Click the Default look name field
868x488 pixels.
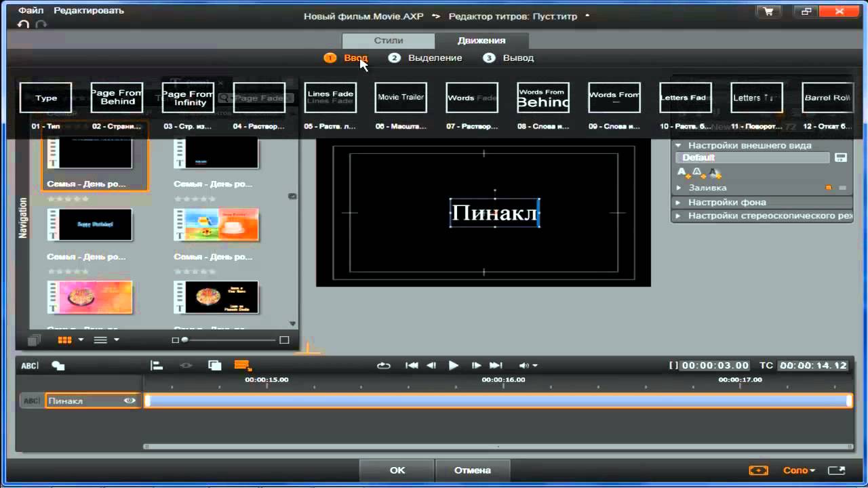(753, 157)
